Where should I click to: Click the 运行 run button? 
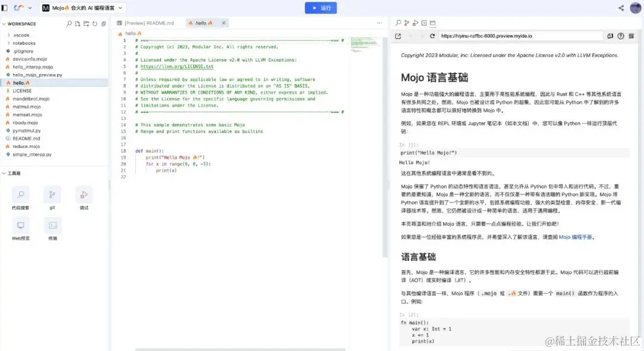tap(320, 7)
